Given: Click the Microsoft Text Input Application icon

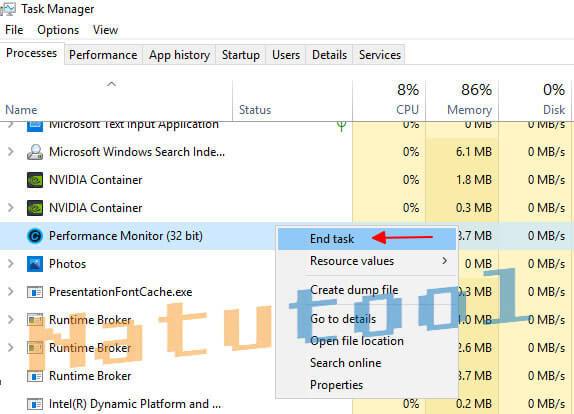Looking at the screenshot, I should click(35, 126).
